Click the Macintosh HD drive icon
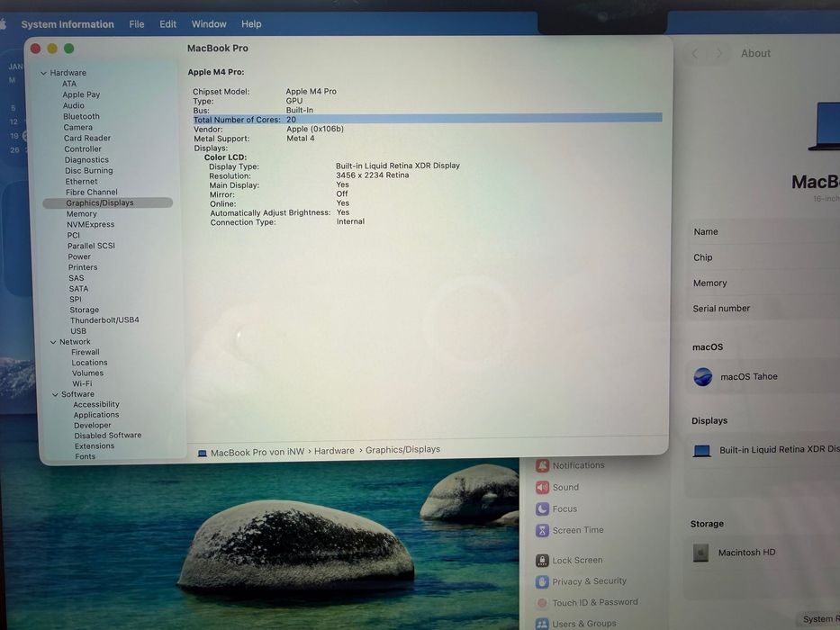This screenshot has width=840, height=630. 700,553
